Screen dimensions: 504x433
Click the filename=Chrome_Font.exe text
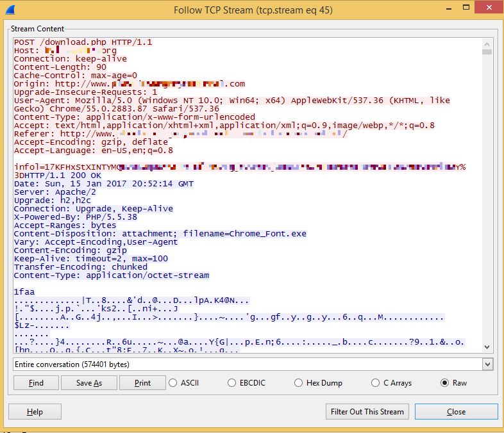coord(244,234)
